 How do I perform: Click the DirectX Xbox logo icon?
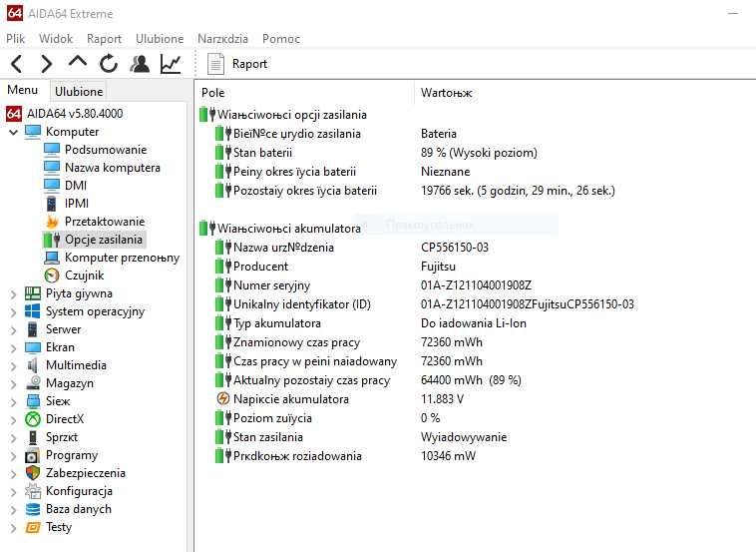[33, 419]
